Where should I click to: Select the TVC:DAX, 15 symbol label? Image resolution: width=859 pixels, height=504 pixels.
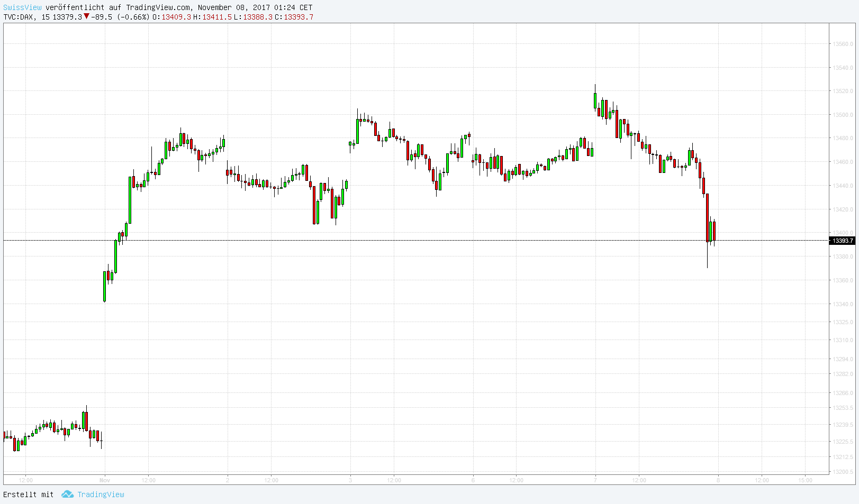coord(26,17)
